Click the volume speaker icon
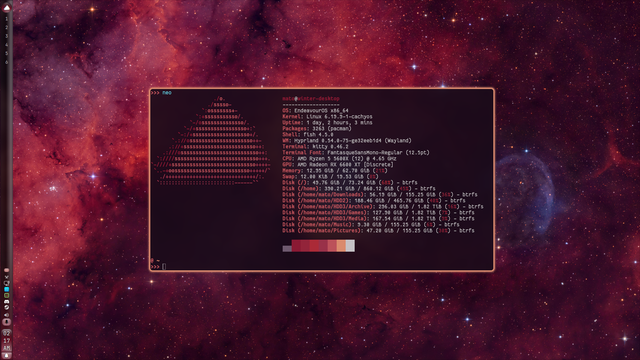Screen dimensions: 640x360 pos(7,315)
